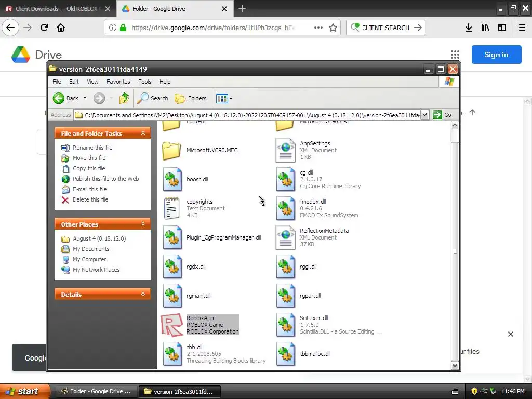Toggle Firefox sidebar icon
This screenshot has width=532, height=399.
point(502,28)
